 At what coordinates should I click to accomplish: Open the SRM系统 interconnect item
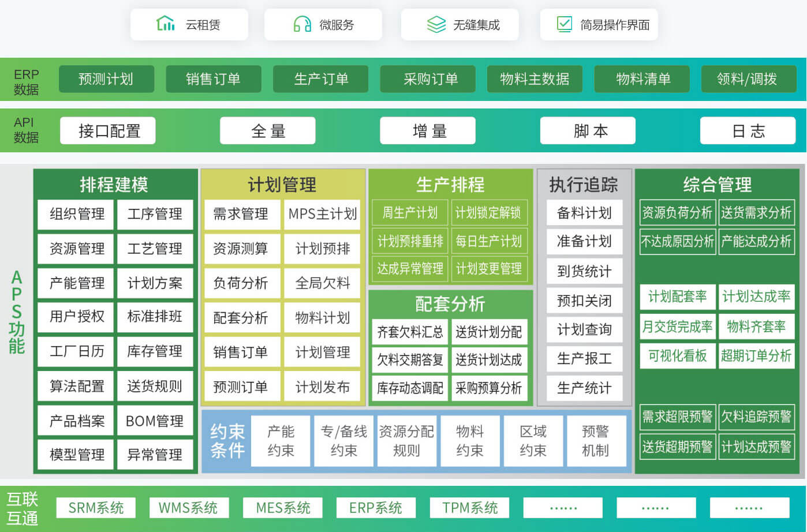(x=96, y=508)
